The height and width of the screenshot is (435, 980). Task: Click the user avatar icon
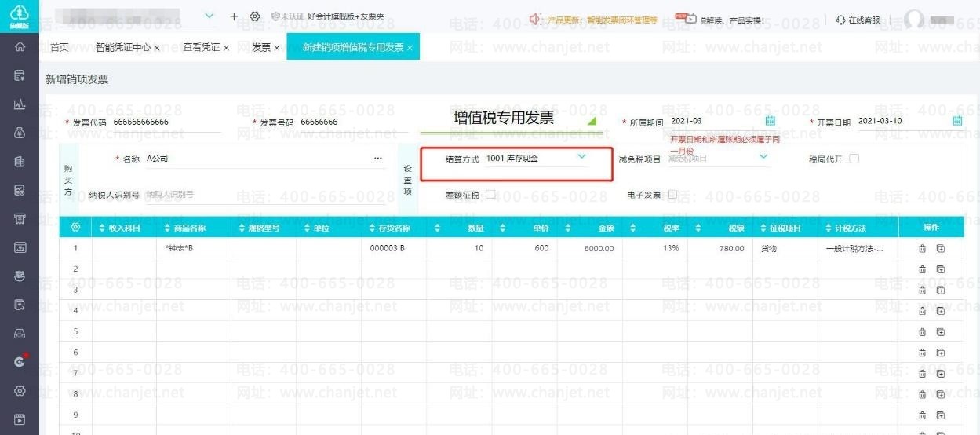(915, 20)
